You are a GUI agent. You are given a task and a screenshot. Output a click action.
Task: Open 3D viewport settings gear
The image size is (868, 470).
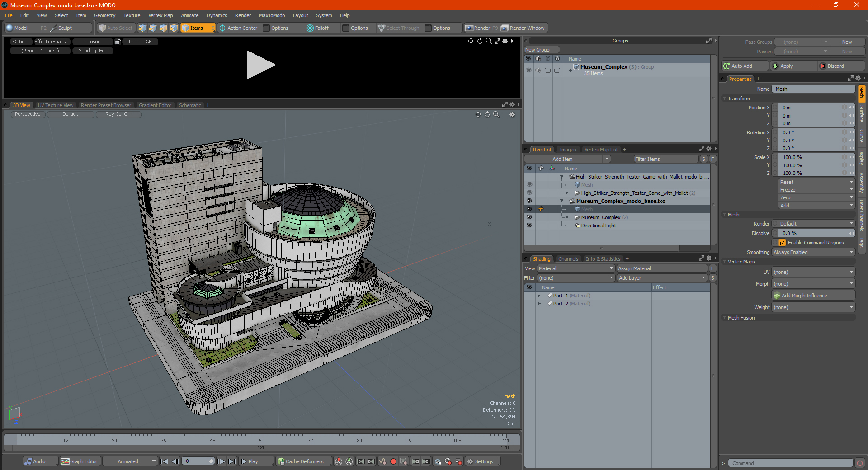(x=512, y=114)
